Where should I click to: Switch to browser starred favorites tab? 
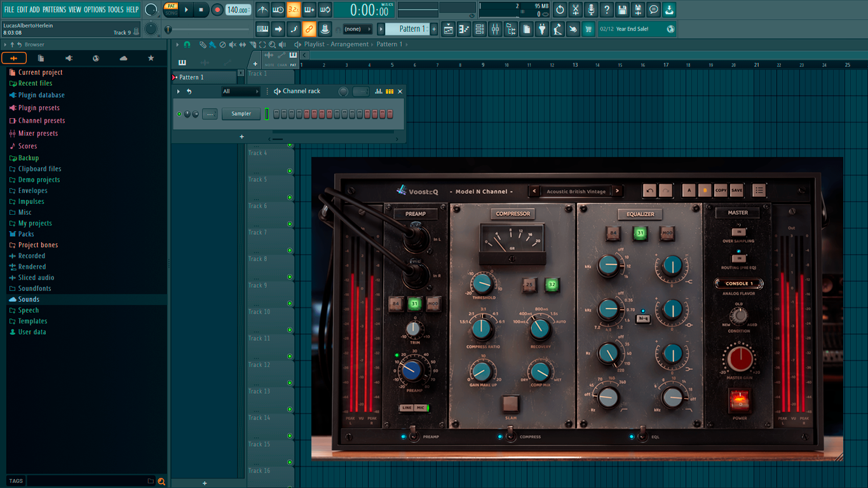coord(151,58)
